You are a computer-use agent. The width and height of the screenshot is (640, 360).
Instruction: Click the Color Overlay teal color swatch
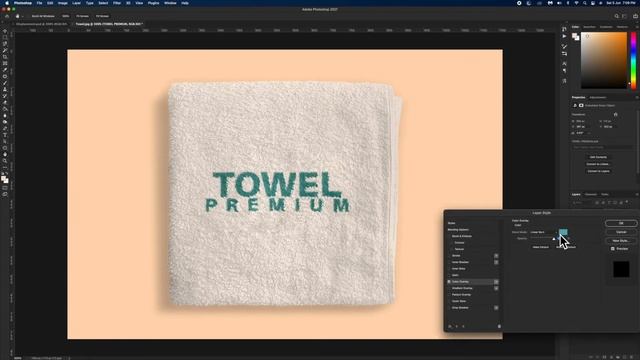pos(563,232)
